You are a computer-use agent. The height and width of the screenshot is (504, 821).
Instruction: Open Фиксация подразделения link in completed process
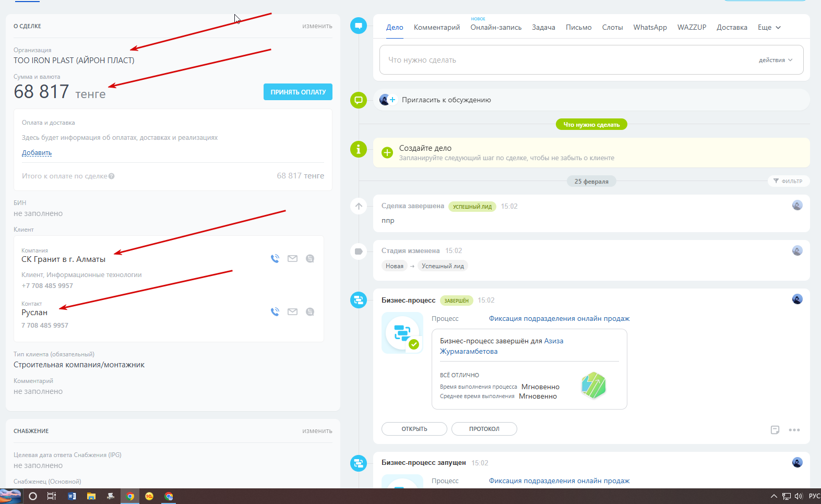559,318
